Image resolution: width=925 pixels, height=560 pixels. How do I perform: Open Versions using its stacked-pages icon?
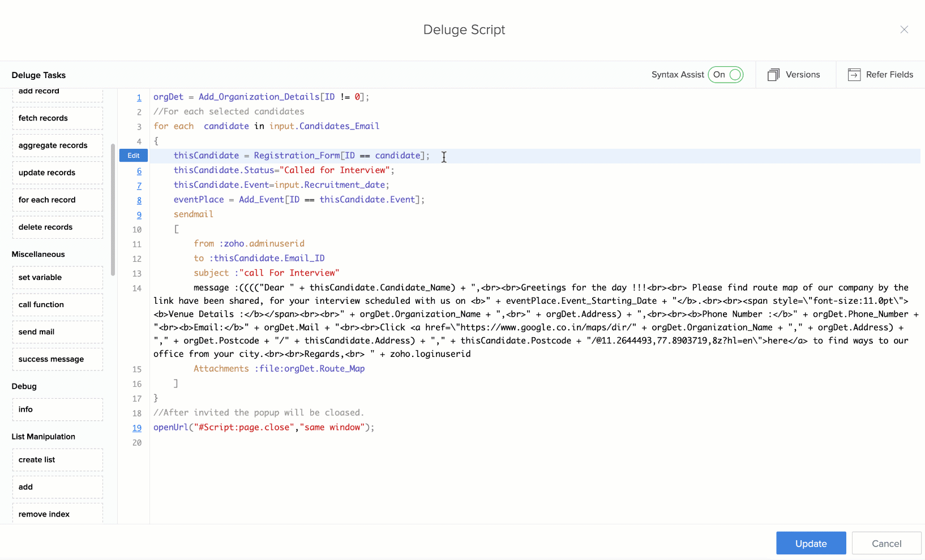click(x=773, y=75)
